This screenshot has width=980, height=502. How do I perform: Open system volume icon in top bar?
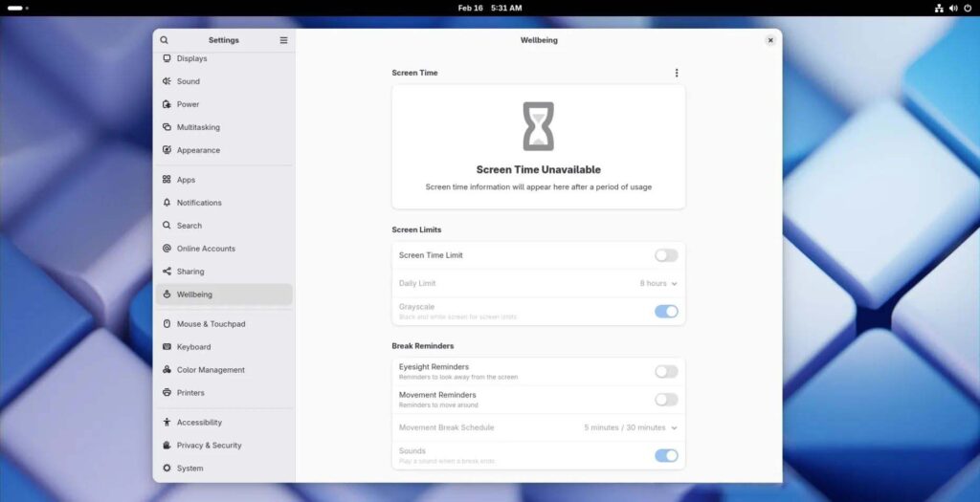click(x=952, y=8)
